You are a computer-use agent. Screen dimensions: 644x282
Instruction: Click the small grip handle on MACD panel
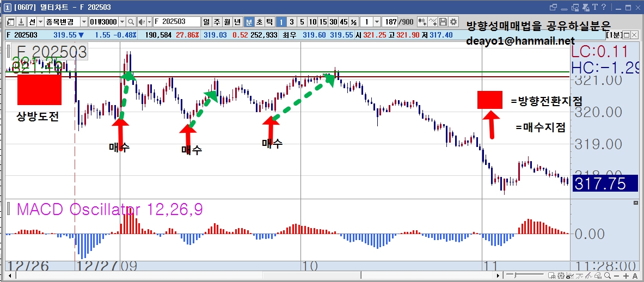[9, 208]
